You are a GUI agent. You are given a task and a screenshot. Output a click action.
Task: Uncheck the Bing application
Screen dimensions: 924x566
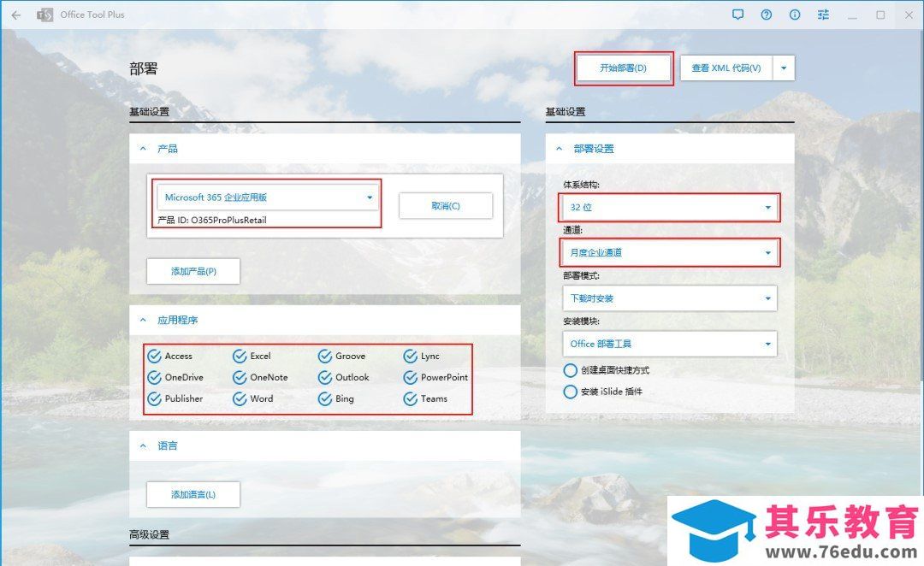click(325, 398)
